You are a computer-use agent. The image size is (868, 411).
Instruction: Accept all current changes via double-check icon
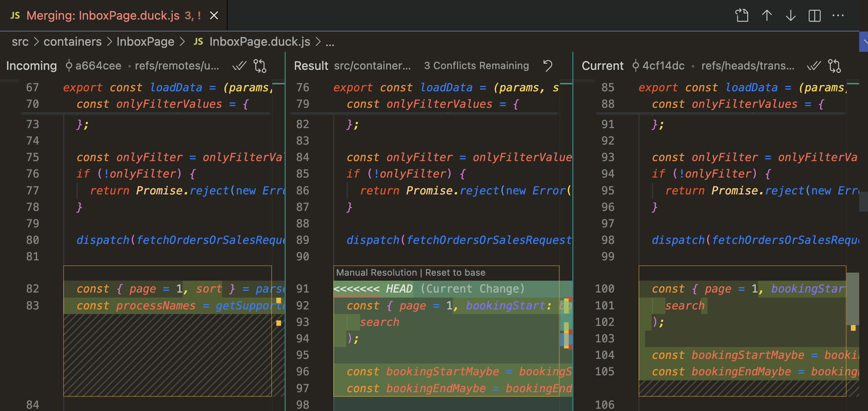tap(814, 66)
